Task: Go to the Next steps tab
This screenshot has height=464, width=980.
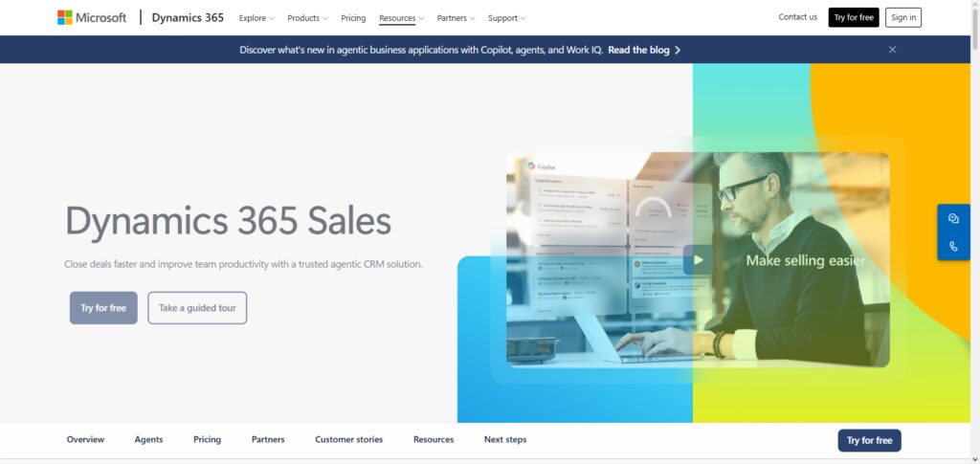Action: point(505,440)
